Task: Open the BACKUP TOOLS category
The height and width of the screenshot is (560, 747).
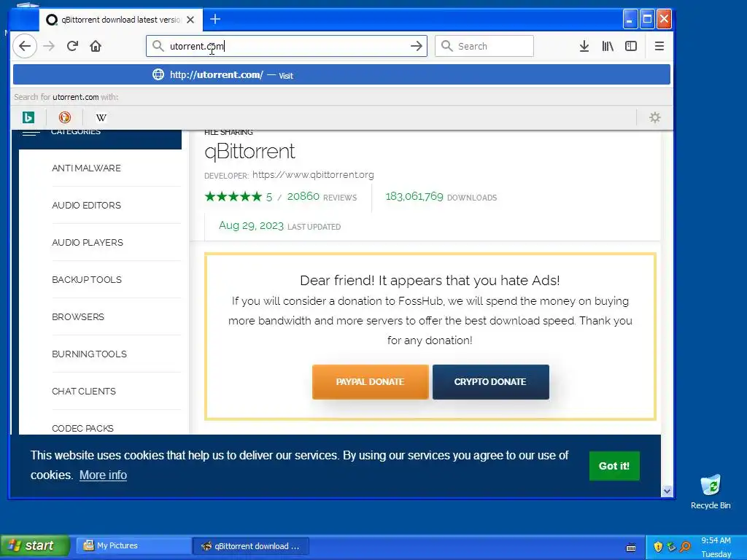Action: [87, 279]
